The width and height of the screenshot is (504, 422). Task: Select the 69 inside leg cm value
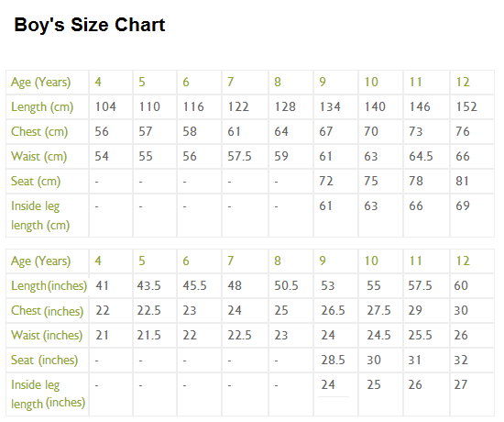463,206
